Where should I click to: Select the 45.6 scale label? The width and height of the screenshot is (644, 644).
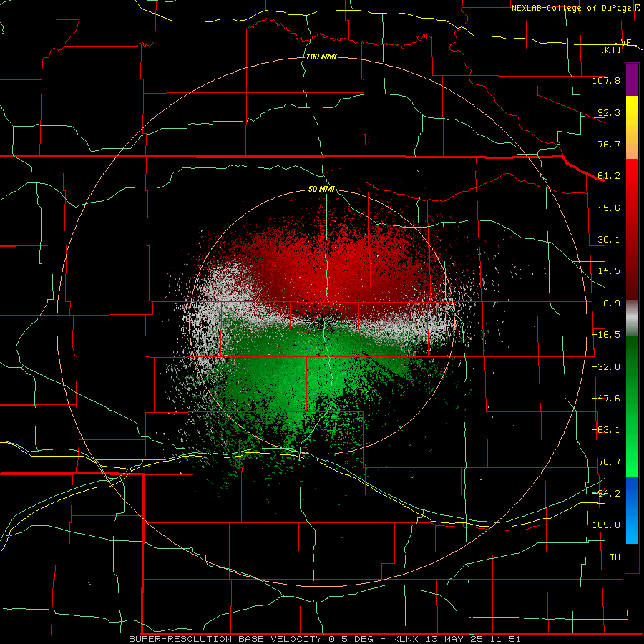tap(609, 208)
